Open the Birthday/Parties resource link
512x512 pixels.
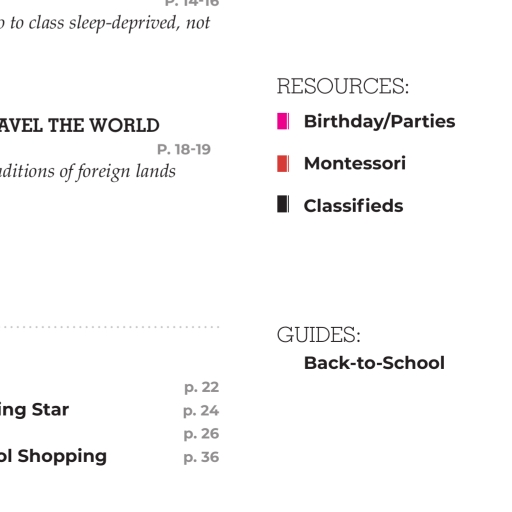(x=379, y=122)
